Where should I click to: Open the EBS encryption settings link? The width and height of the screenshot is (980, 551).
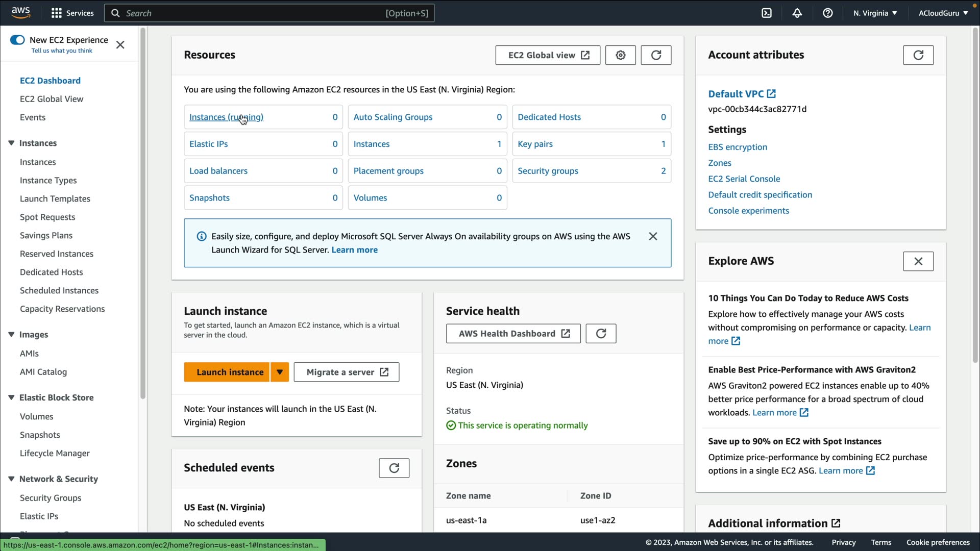(737, 147)
